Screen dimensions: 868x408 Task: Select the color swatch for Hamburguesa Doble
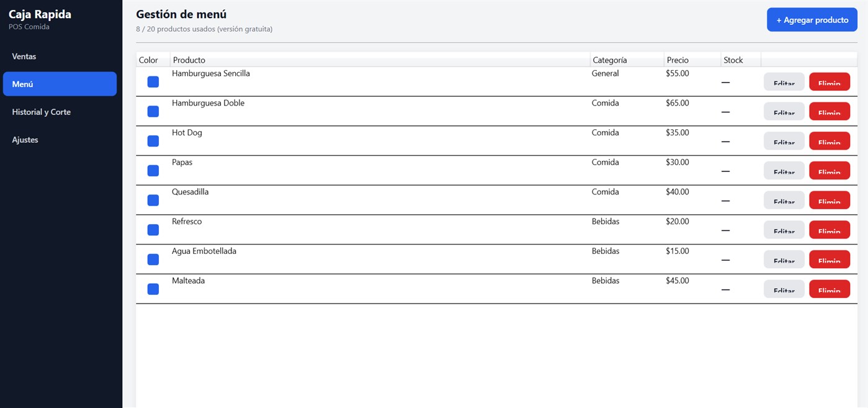pyautogui.click(x=153, y=111)
